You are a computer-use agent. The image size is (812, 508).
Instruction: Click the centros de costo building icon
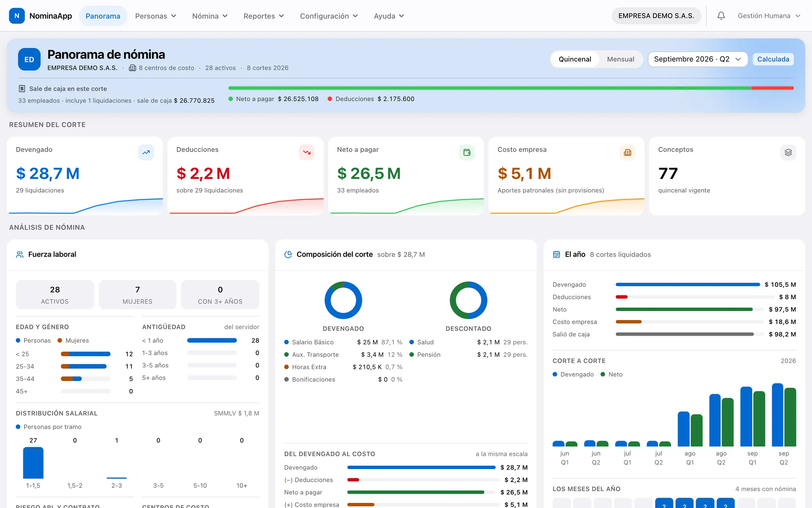[132, 68]
